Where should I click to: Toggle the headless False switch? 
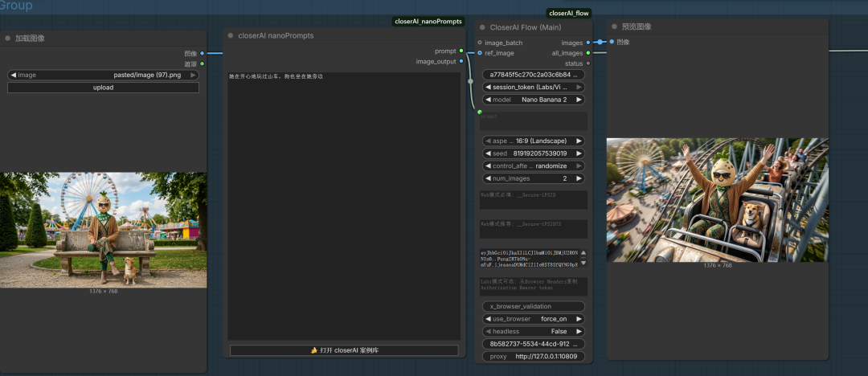(x=534, y=331)
